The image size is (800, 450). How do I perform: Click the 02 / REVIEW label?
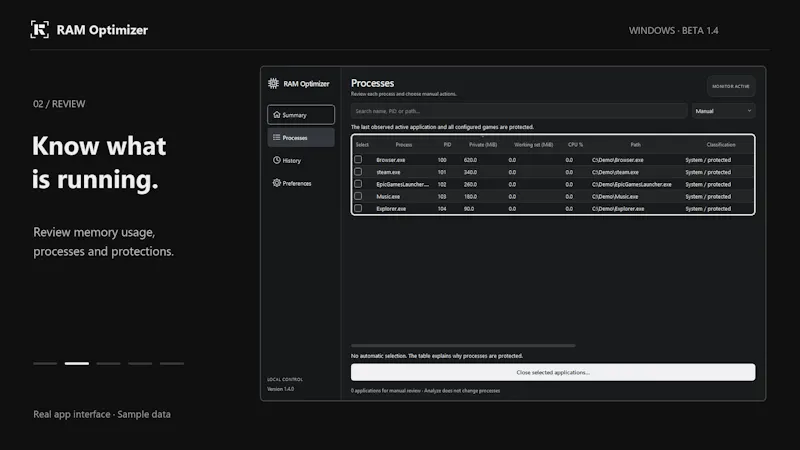[x=59, y=104]
